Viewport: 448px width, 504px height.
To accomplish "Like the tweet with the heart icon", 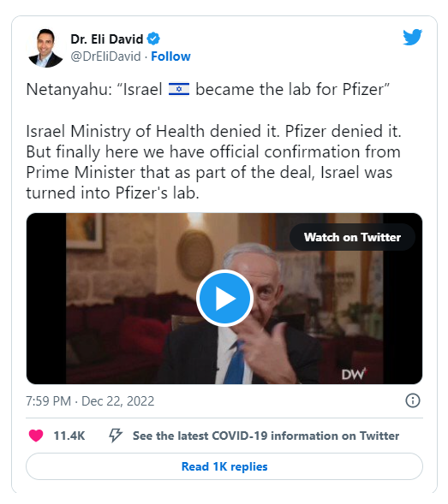I will 36,436.
